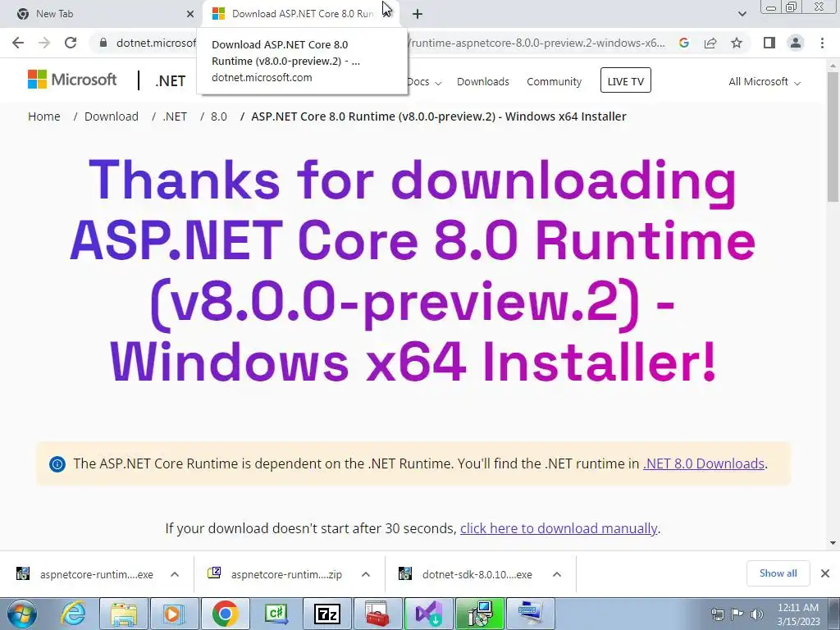Share this page using share icon
The width and height of the screenshot is (840, 630).
pos(710,43)
